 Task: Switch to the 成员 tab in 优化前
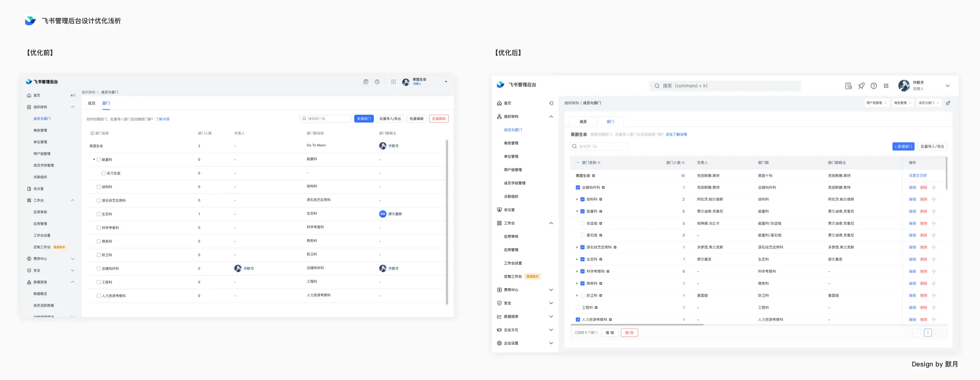(x=91, y=103)
